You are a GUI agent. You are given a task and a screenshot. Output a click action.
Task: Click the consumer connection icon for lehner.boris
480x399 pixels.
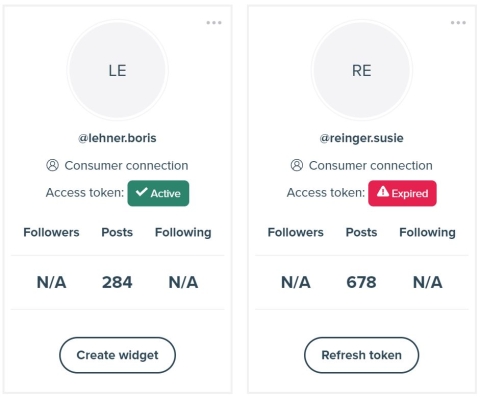coord(52,165)
